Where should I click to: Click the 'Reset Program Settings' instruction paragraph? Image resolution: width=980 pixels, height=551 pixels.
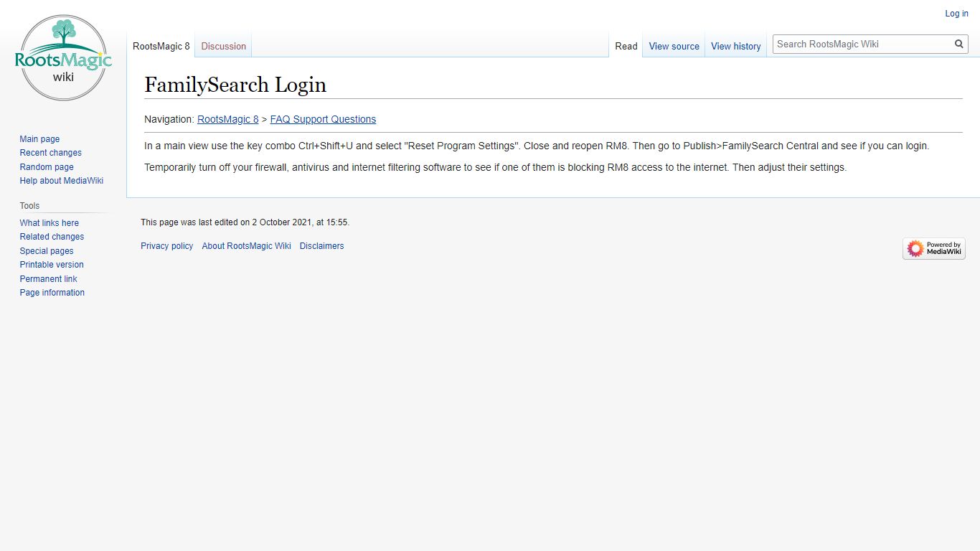(x=537, y=146)
